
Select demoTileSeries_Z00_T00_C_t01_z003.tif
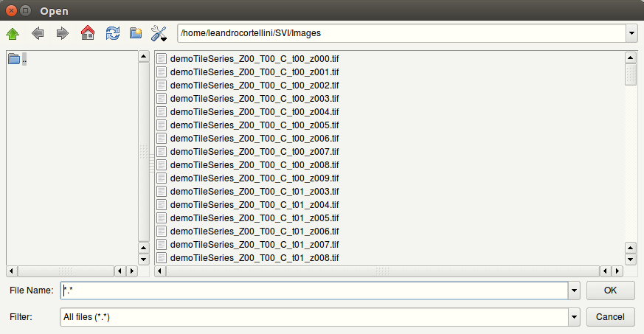[254, 191]
